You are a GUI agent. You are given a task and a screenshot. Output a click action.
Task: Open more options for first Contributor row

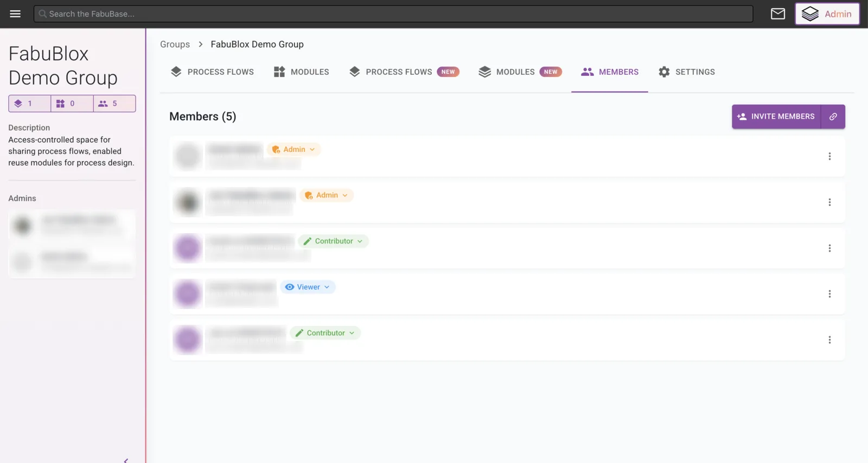click(x=829, y=248)
